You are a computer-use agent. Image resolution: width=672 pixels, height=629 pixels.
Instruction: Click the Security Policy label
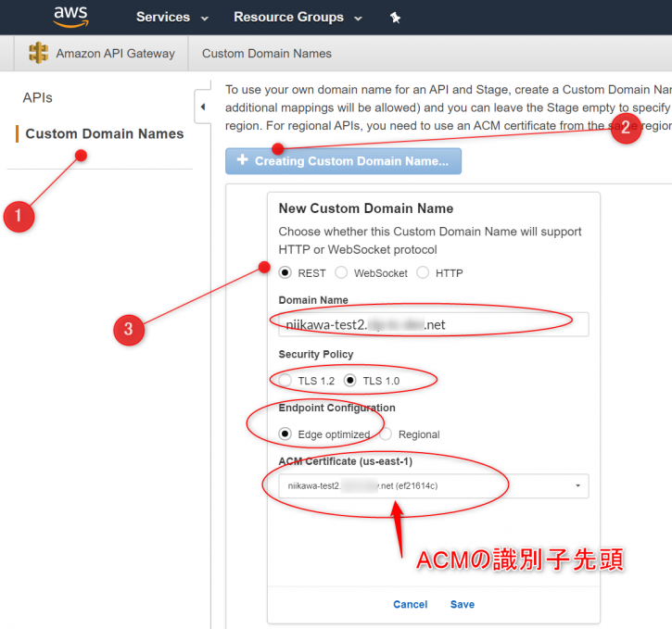pyautogui.click(x=316, y=354)
